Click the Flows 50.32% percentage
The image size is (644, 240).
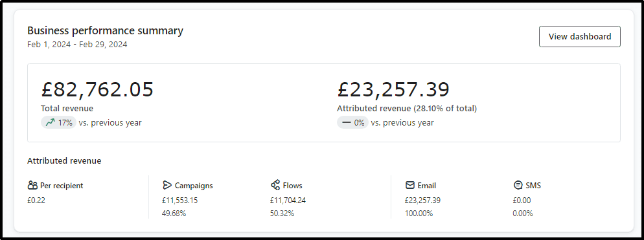[x=282, y=213]
